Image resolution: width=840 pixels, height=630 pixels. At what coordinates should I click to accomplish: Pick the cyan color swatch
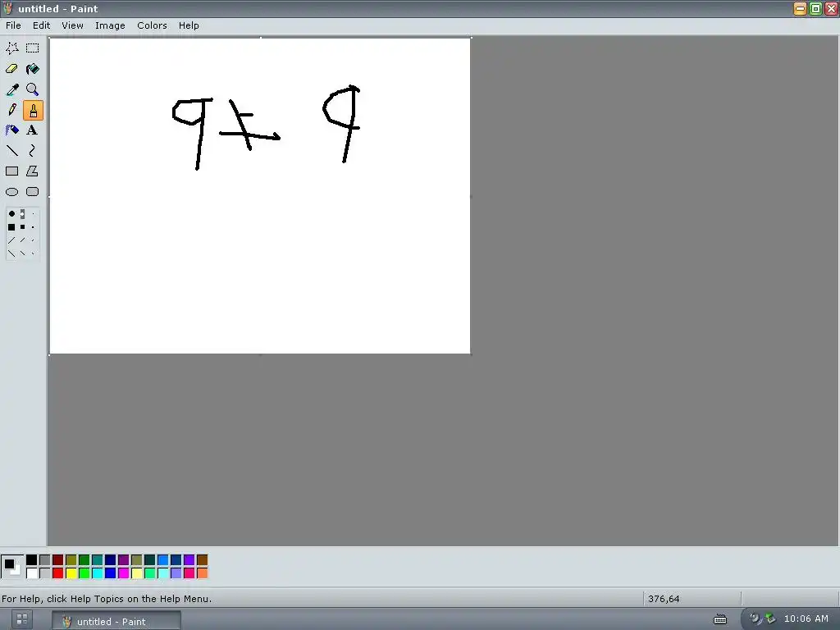click(98, 573)
